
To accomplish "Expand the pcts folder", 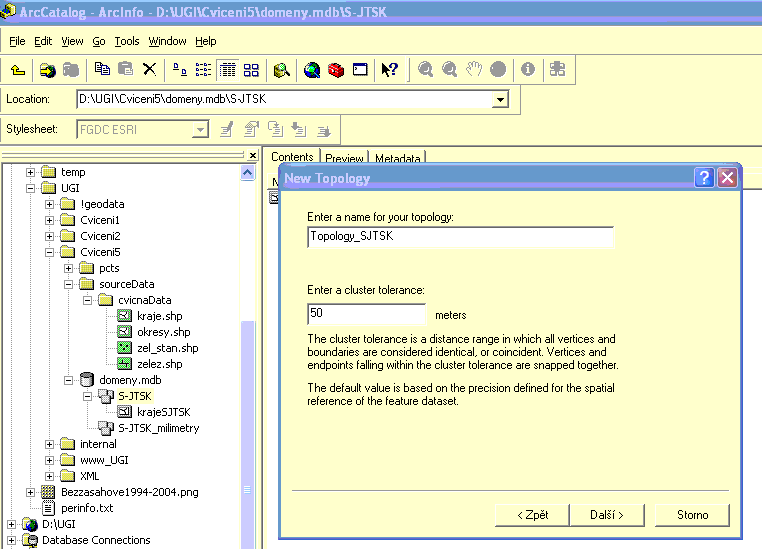I will pyautogui.click(x=69, y=268).
